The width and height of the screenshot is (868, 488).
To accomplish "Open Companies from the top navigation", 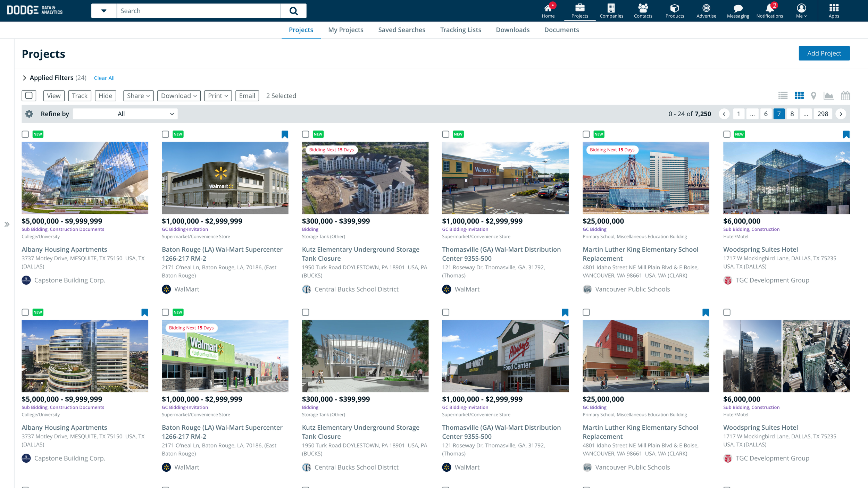I will (x=611, y=11).
